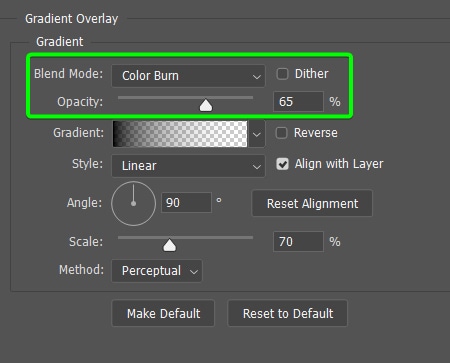Click the Reset to Default button

pos(288,313)
